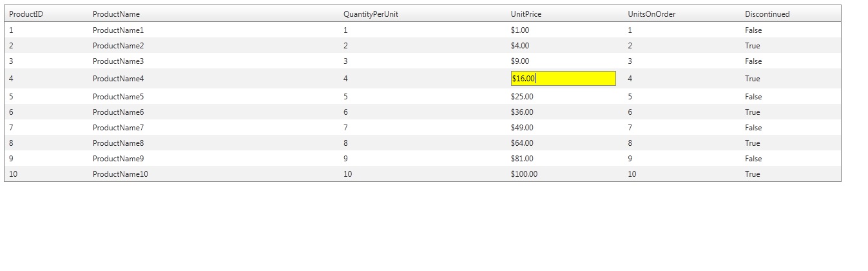This screenshot has width=868, height=271.
Task: Select the $36.00 unit price cell
Action: (522, 112)
